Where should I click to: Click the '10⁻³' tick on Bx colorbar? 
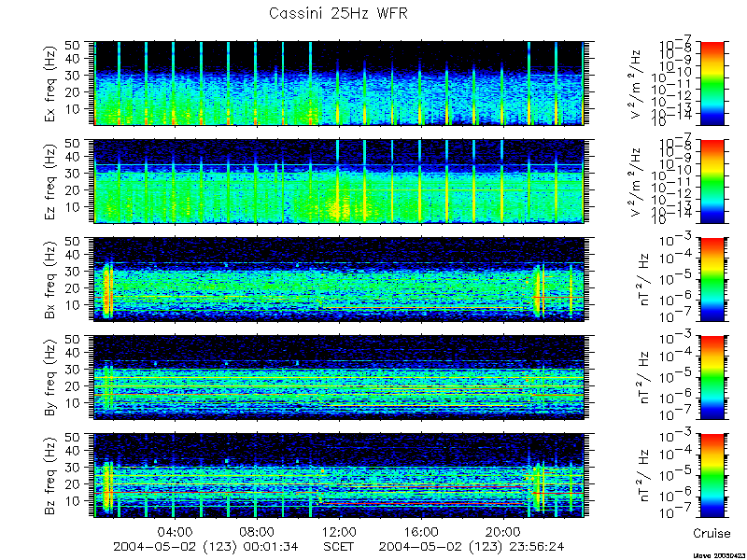[676, 240]
